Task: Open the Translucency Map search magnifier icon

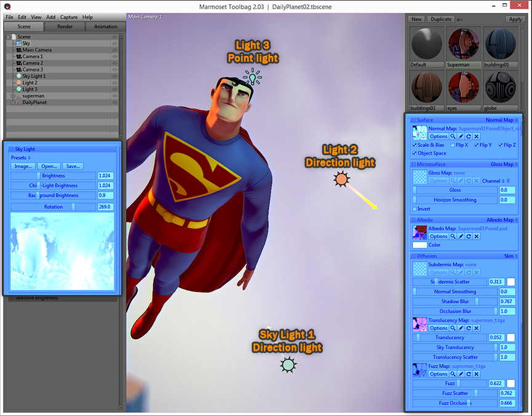Action: 453,328
